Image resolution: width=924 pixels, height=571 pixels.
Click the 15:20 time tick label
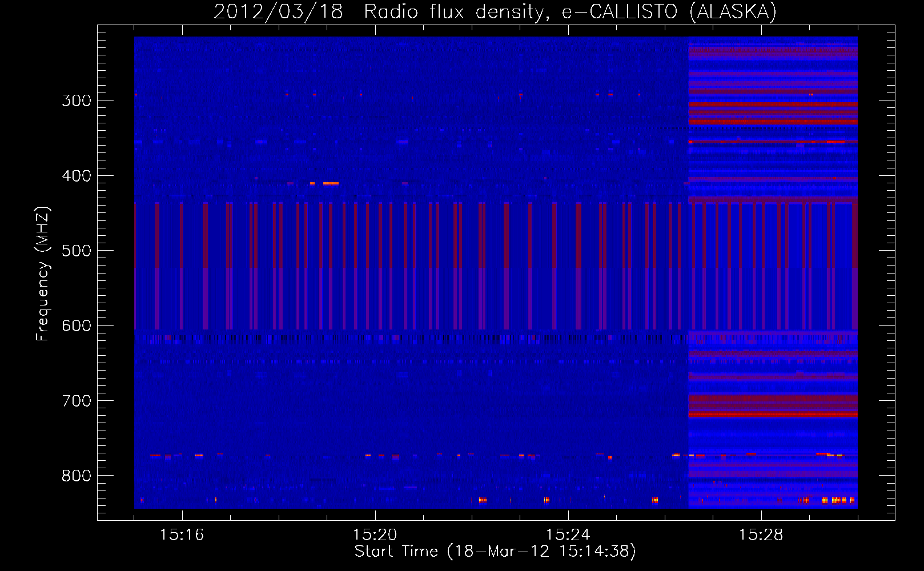click(x=375, y=535)
